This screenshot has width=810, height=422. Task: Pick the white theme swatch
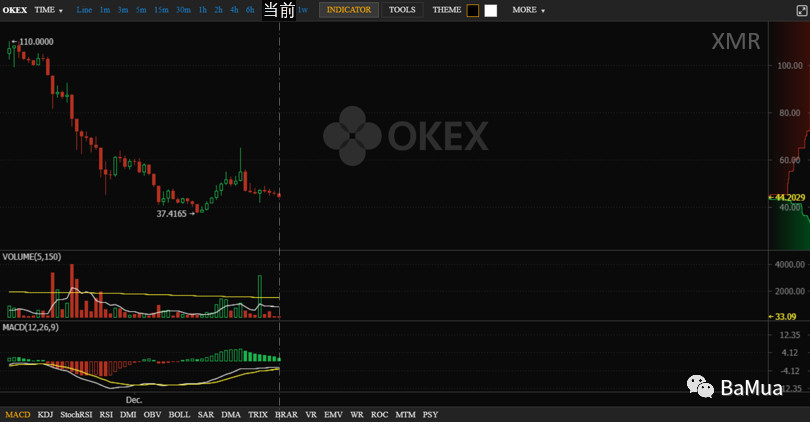pos(490,11)
